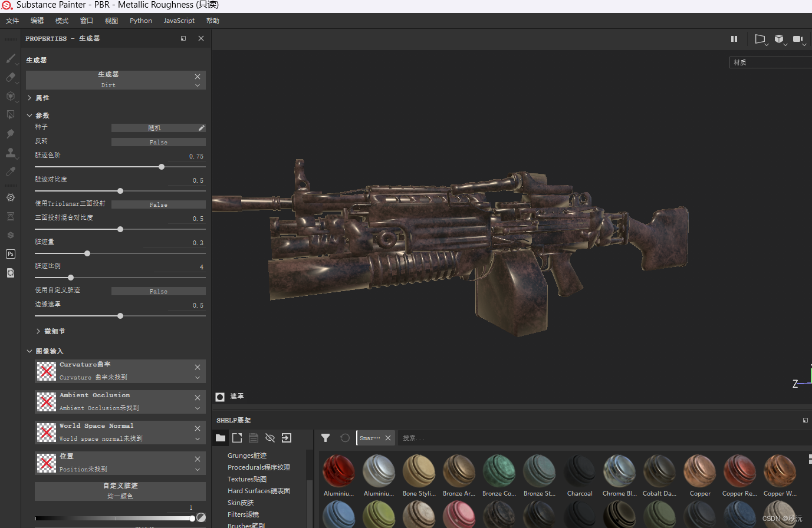Viewport: 812px width, 528px height.
Task: Open the 位置 Position input dropdown
Action: click(198, 470)
